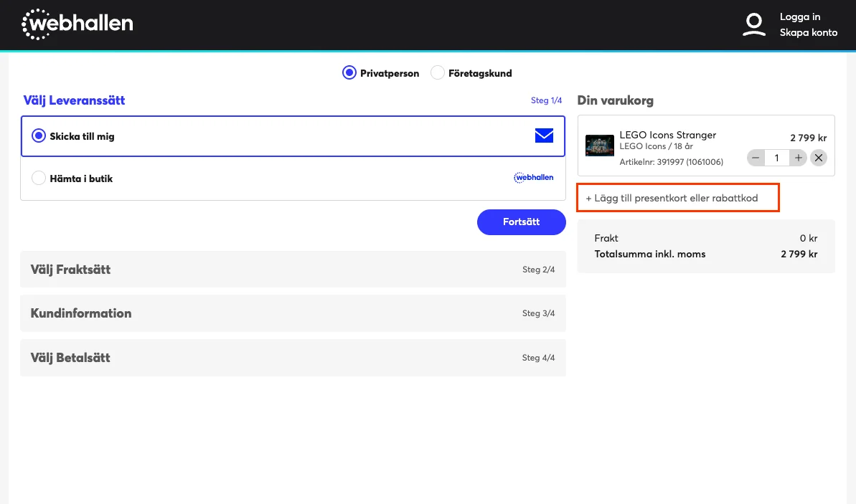Remove LEGO Icons Stranger from cart
This screenshot has height=504, width=856.
pyautogui.click(x=819, y=158)
